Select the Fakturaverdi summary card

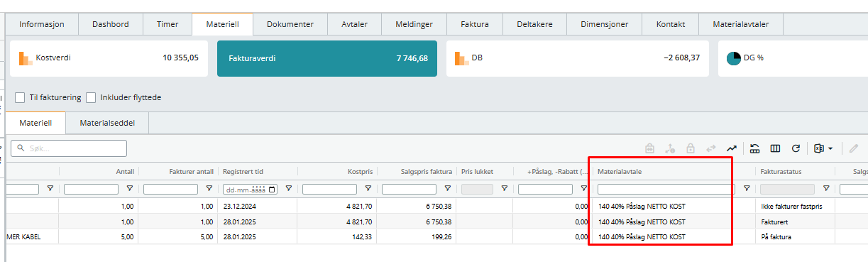point(327,58)
